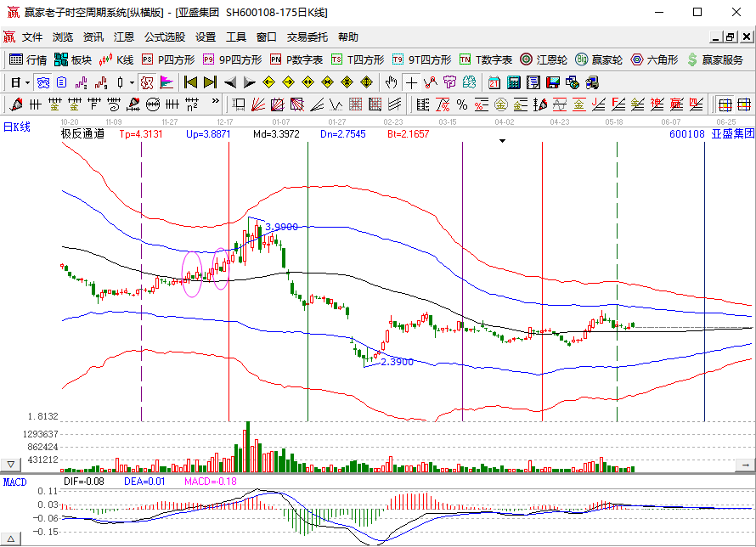This screenshot has width=756, height=547.
Task: Click the purple step-line 3 icon
Action: [x=81, y=83]
